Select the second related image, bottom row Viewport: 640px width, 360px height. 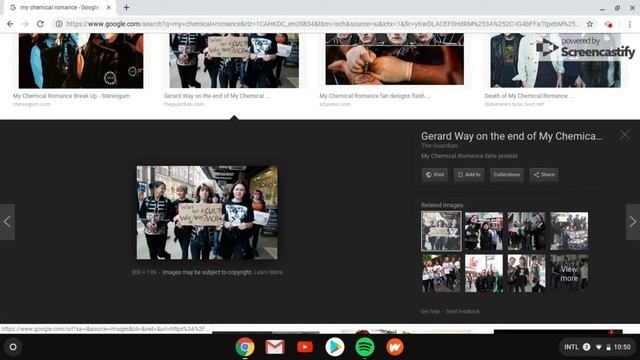[484, 273]
